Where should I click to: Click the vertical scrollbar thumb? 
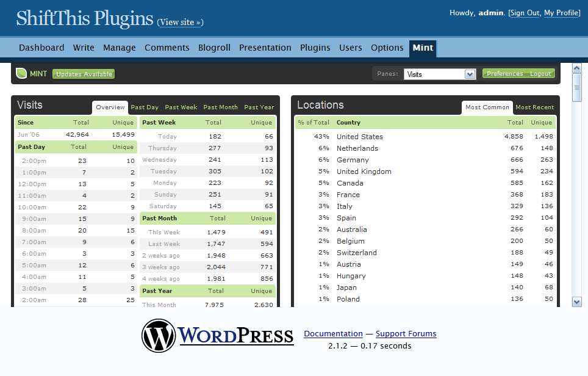click(577, 87)
